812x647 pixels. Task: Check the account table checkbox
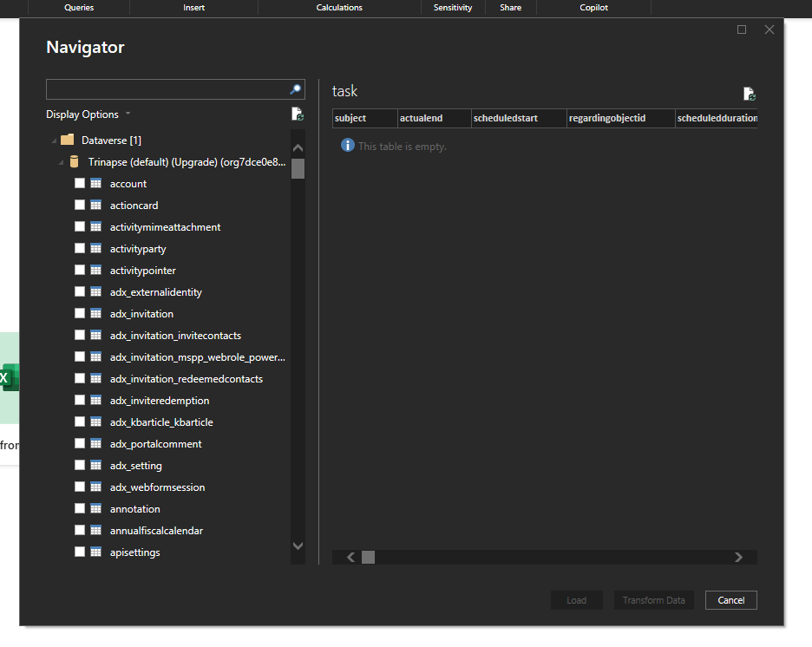(x=80, y=183)
